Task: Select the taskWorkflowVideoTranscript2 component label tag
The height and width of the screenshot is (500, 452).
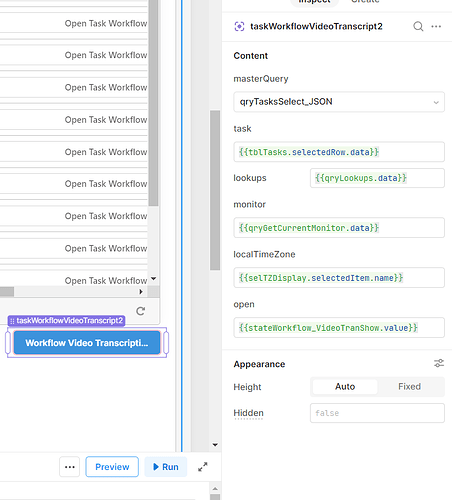Action: pyautogui.click(x=67, y=321)
